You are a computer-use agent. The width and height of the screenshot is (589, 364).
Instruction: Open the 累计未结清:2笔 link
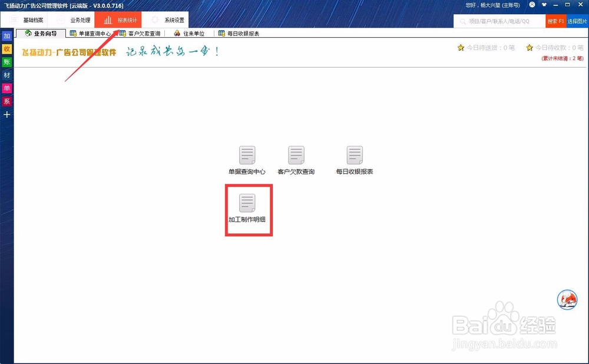[563, 59]
